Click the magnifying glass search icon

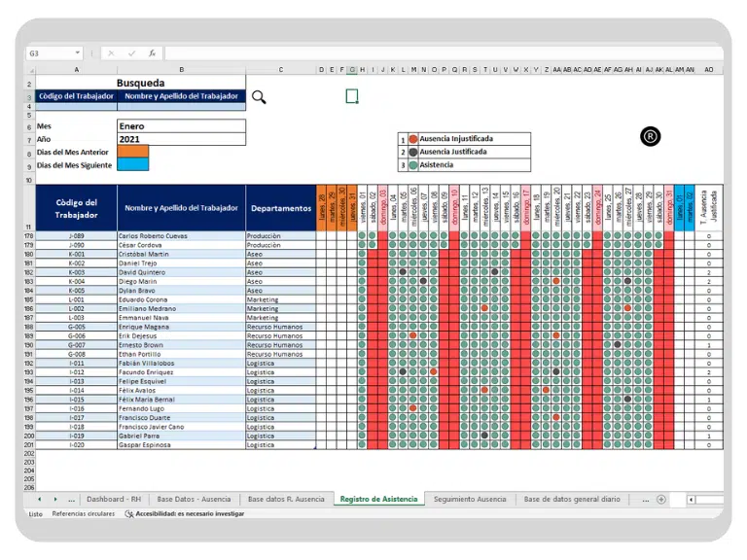[259, 96]
